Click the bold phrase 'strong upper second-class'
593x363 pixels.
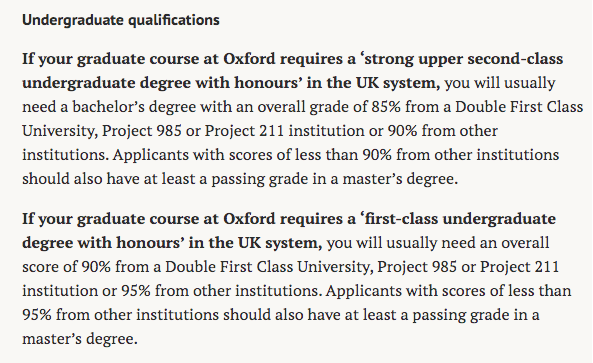(x=463, y=59)
